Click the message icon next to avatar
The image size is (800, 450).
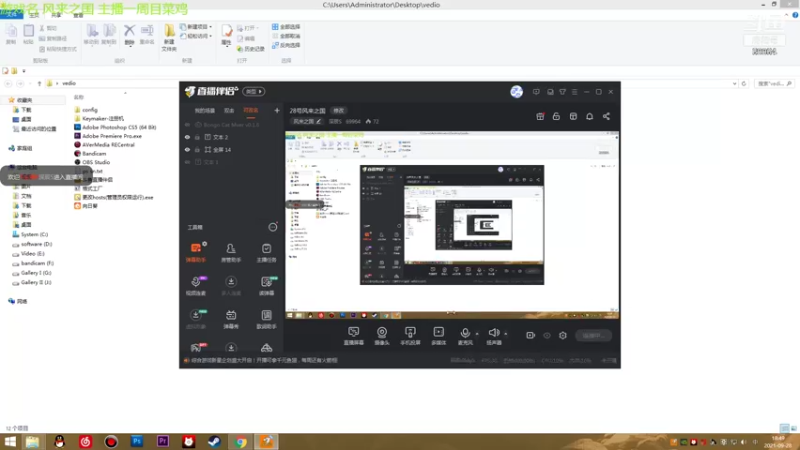536,92
